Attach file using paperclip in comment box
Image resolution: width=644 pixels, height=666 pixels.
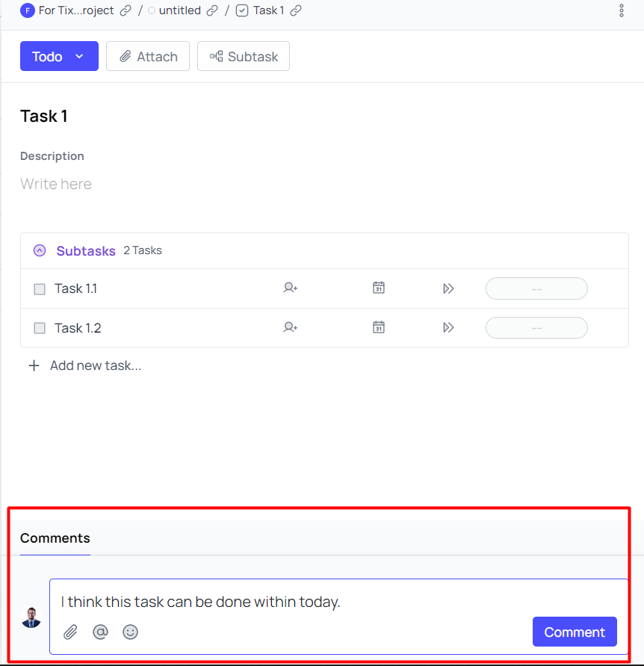click(70, 632)
